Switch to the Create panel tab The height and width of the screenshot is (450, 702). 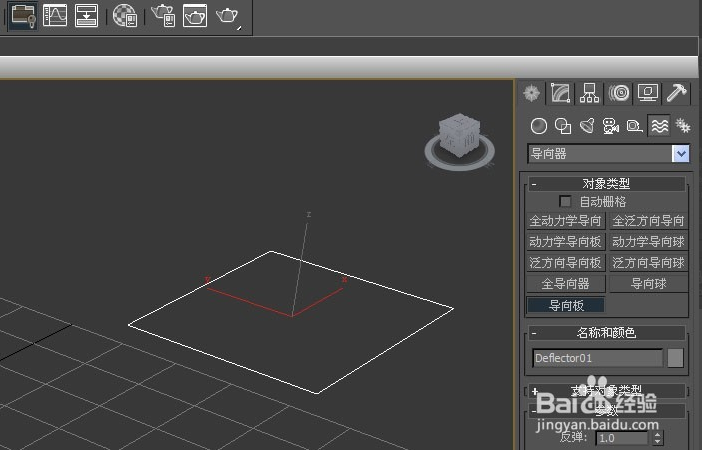pyautogui.click(x=531, y=93)
